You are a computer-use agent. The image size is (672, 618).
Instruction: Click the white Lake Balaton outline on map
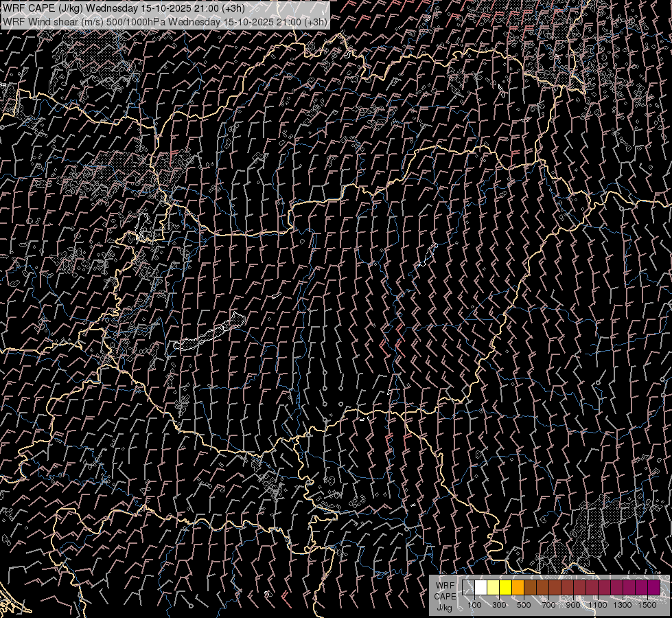[209, 331]
